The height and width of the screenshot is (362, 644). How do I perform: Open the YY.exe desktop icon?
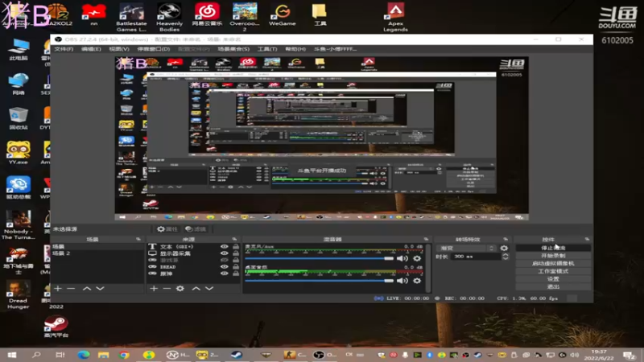pos(18,153)
